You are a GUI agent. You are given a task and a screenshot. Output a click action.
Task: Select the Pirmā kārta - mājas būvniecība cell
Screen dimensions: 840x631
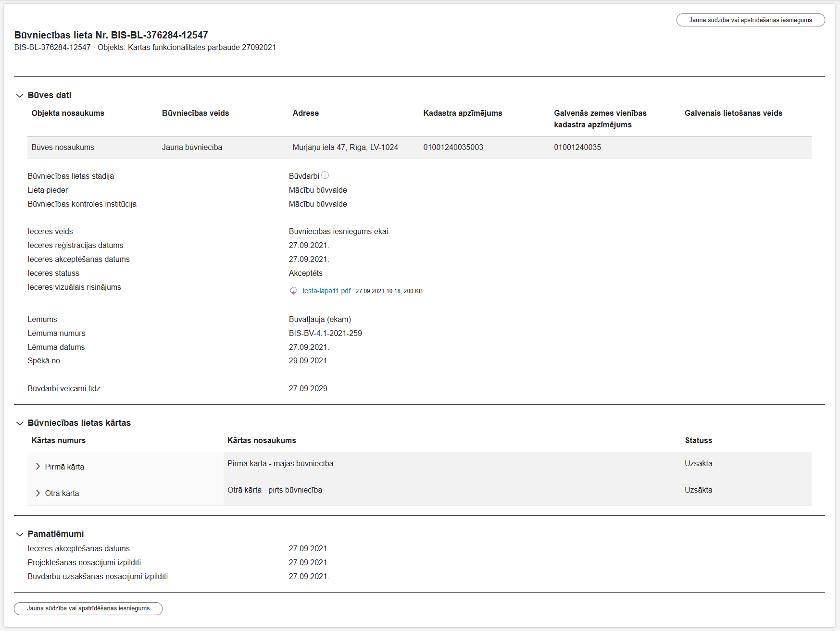pyautogui.click(x=280, y=464)
